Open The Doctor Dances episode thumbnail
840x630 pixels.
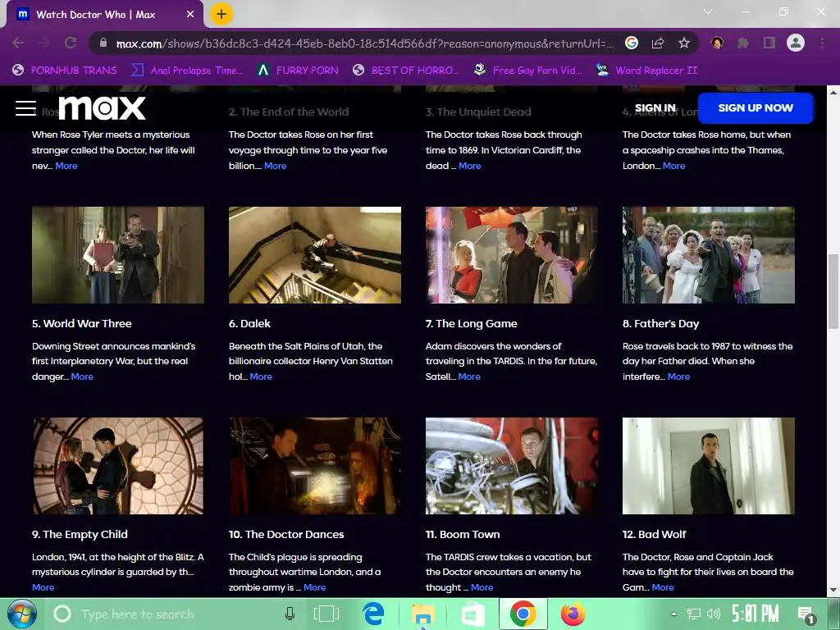point(315,466)
